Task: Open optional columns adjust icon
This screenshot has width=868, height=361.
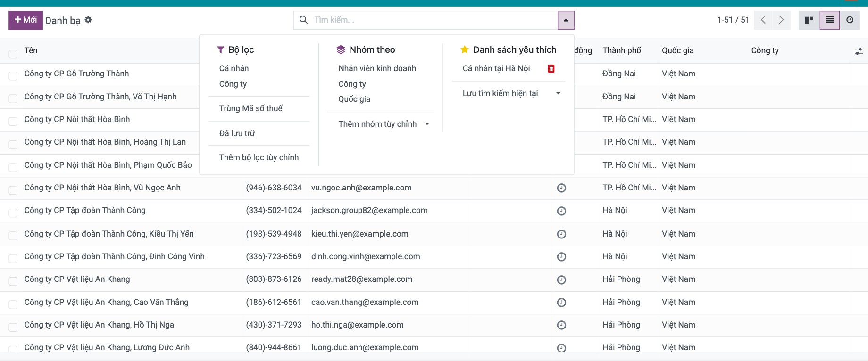Action: point(859,51)
